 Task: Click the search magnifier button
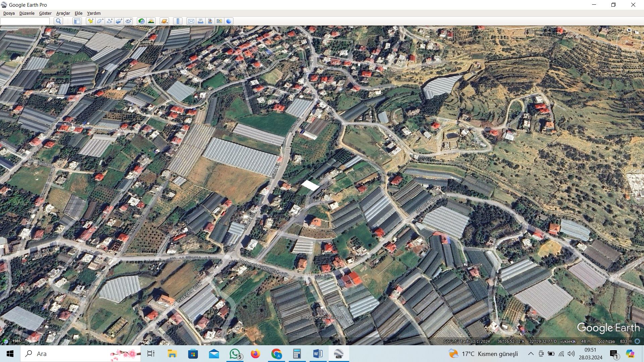(x=58, y=21)
